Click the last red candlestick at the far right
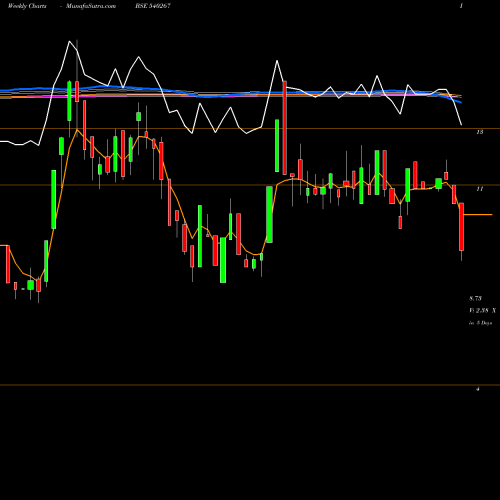The width and height of the screenshot is (500, 500). (x=461, y=227)
